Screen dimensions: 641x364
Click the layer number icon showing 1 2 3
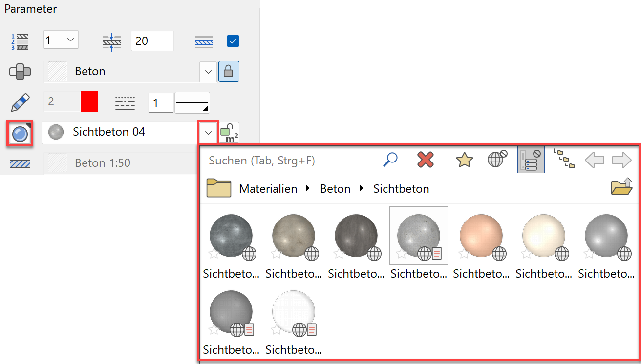pyautogui.click(x=19, y=40)
